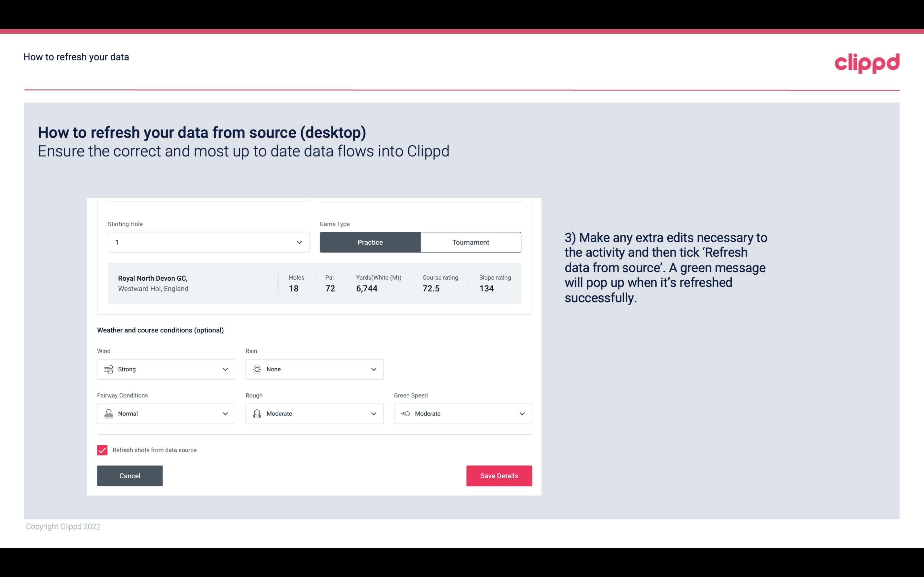This screenshot has width=924, height=577.
Task: Enable Refresh shots from data source checkbox
Action: (102, 449)
